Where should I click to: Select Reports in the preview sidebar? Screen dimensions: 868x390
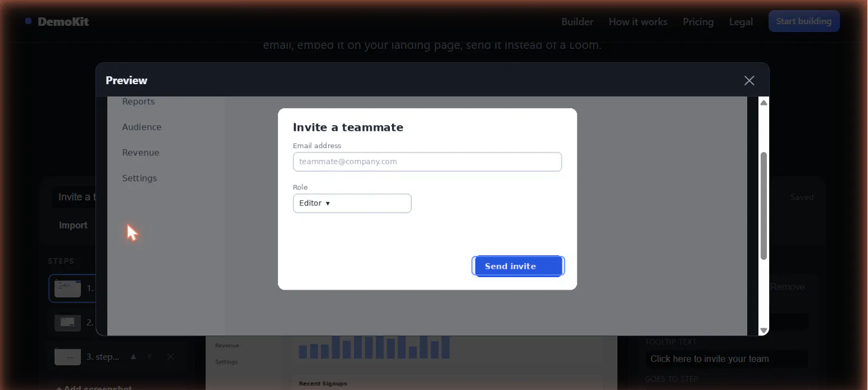pyautogui.click(x=138, y=102)
